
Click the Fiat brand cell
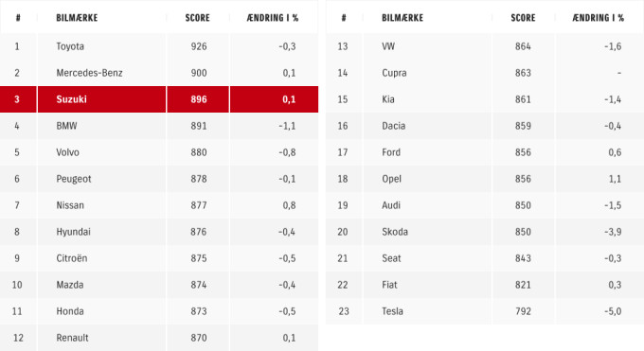pyautogui.click(x=427, y=285)
